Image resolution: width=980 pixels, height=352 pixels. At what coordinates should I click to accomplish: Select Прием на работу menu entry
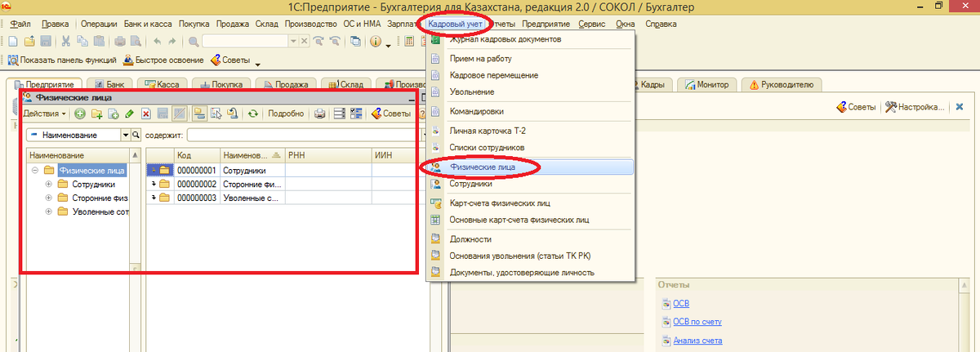[x=531, y=59]
